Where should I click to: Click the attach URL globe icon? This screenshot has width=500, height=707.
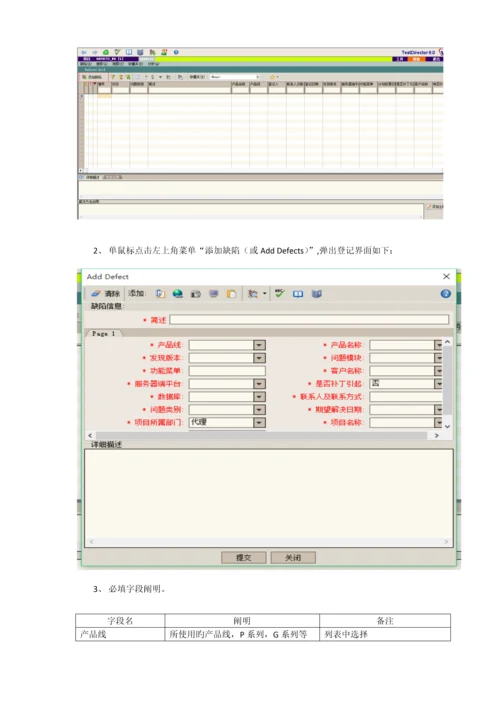[x=178, y=294]
